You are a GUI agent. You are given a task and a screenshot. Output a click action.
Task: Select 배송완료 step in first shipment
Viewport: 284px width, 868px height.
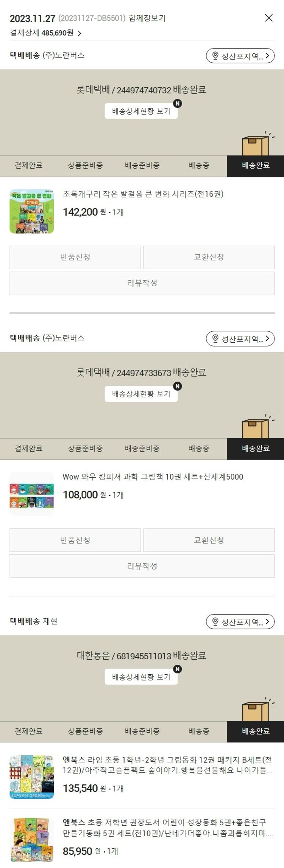(x=256, y=166)
